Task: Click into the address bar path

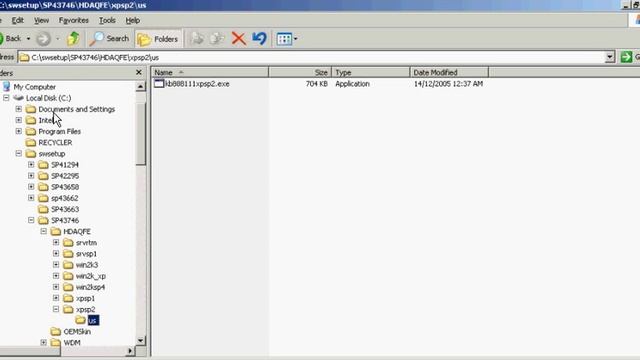Action: click(x=310, y=57)
